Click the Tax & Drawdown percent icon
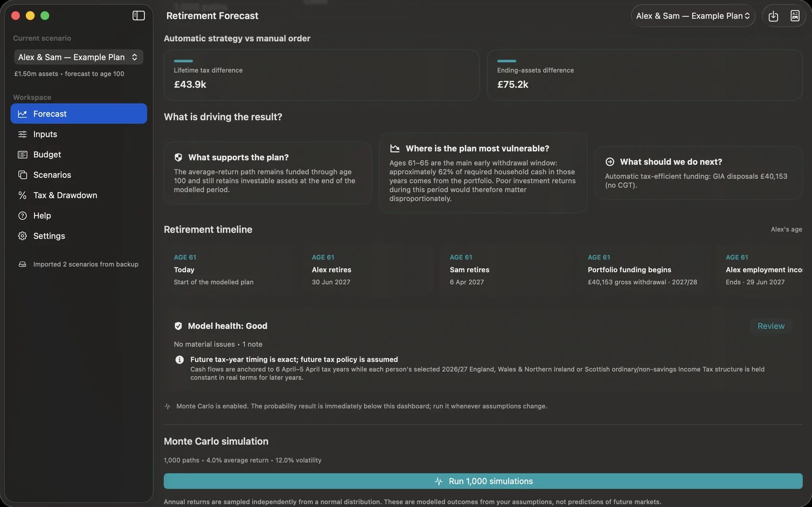This screenshot has width=812, height=507. (x=22, y=195)
